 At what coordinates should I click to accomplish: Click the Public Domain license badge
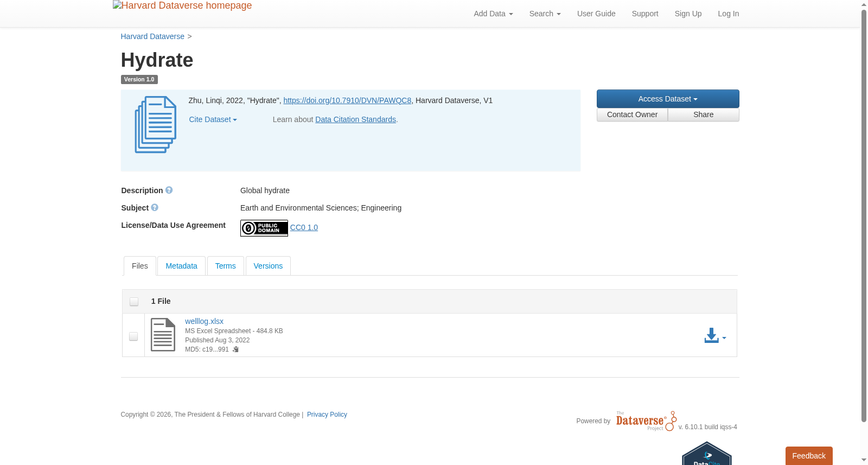264,228
